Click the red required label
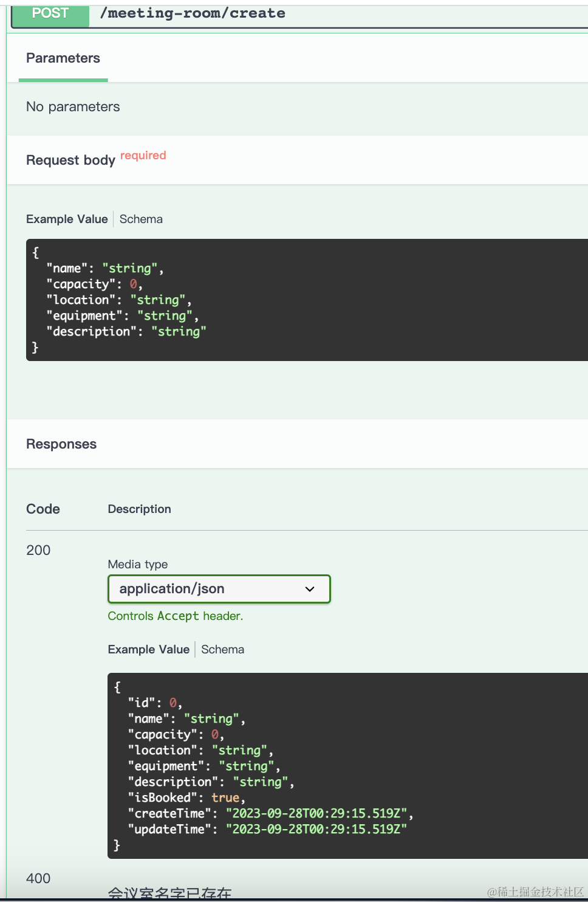 point(143,156)
